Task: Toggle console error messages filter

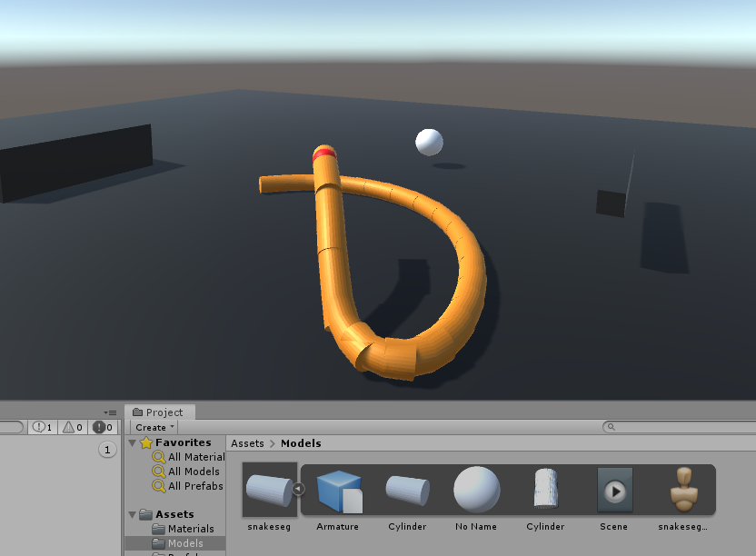Action: tap(103, 427)
